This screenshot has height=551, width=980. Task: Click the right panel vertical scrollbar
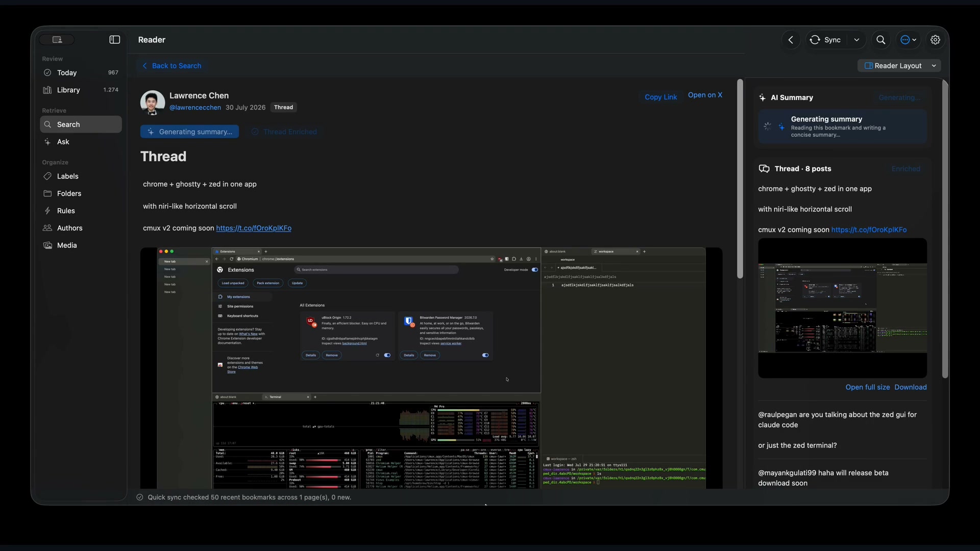[945, 229]
